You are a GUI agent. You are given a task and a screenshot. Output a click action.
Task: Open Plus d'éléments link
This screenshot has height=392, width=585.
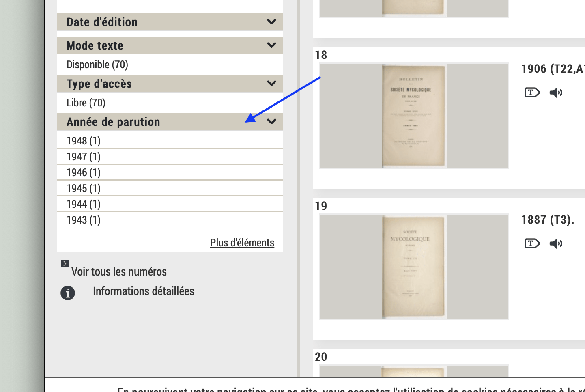pos(242,243)
